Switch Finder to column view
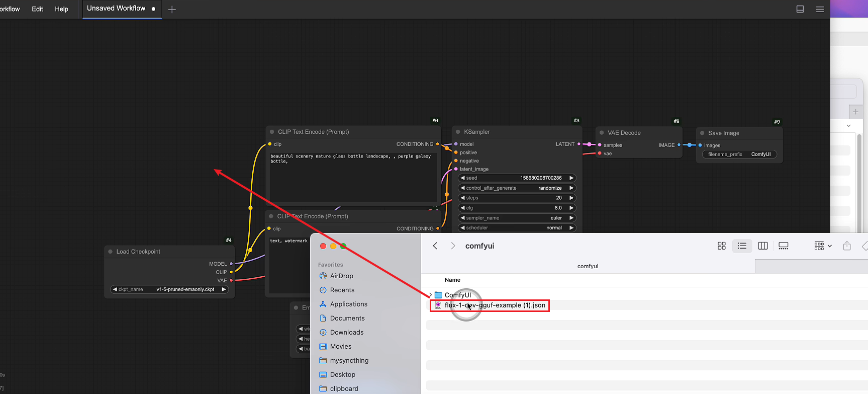Screen dimensions: 868x394 762,246
